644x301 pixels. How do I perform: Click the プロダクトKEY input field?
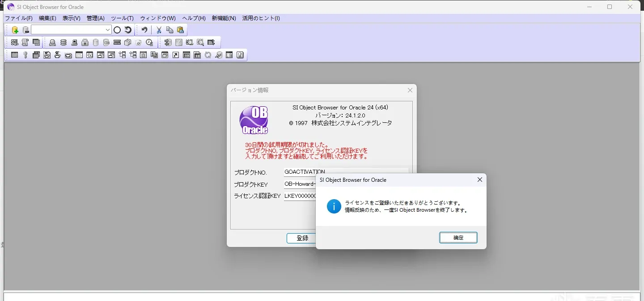(300, 184)
